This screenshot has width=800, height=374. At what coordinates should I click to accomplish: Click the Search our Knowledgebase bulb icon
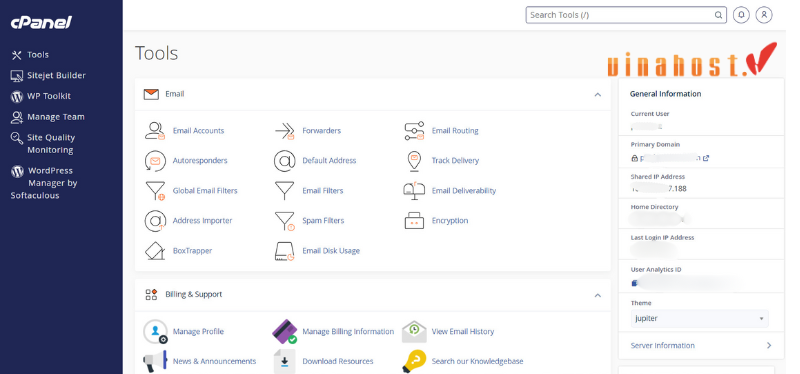[x=414, y=361]
